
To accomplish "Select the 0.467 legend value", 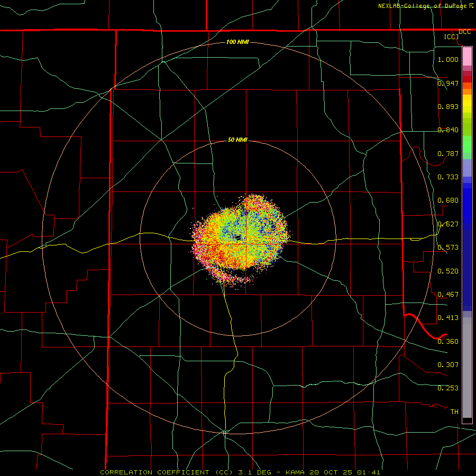I will (448, 295).
